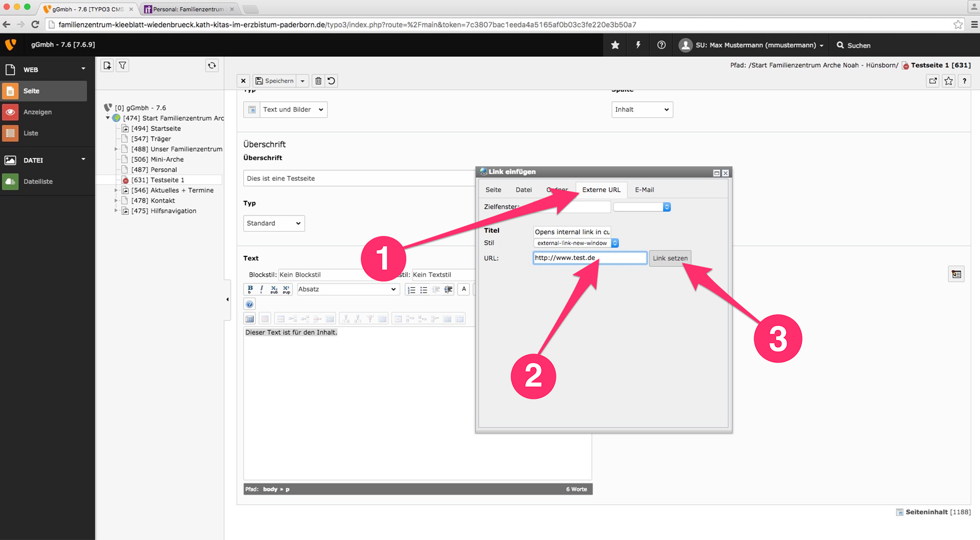Click the Speichern save button
Image resolution: width=980 pixels, height=540 pixels.
(275, 81)
